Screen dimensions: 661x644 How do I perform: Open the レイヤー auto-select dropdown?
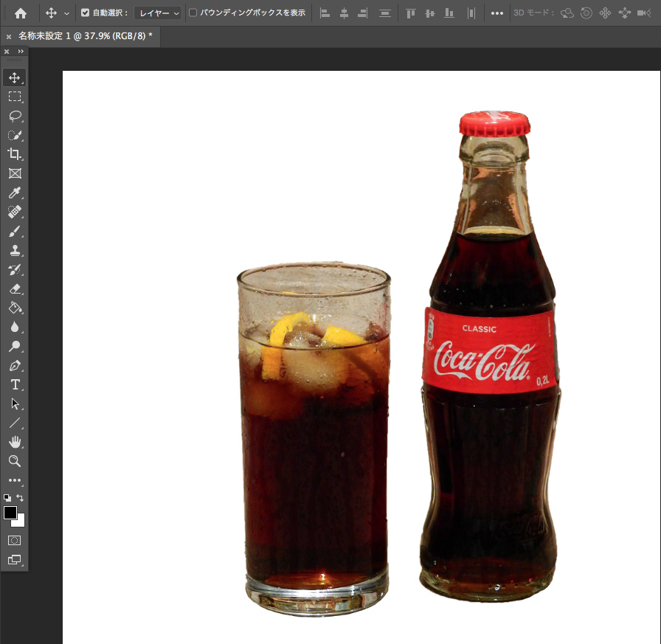click(158, 13)
